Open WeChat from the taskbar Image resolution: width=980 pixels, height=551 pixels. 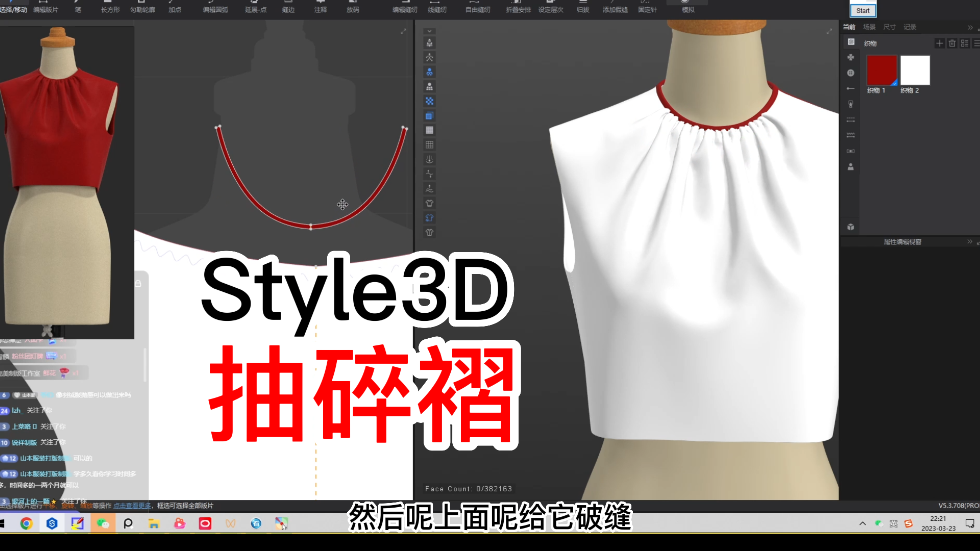click(103, 523)
